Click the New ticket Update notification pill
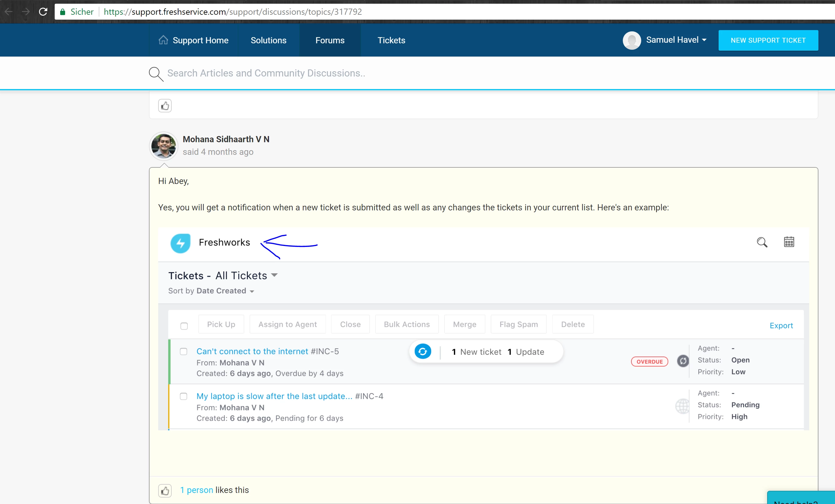Viewport: 835px width, 504px height. tap(486, 352)
